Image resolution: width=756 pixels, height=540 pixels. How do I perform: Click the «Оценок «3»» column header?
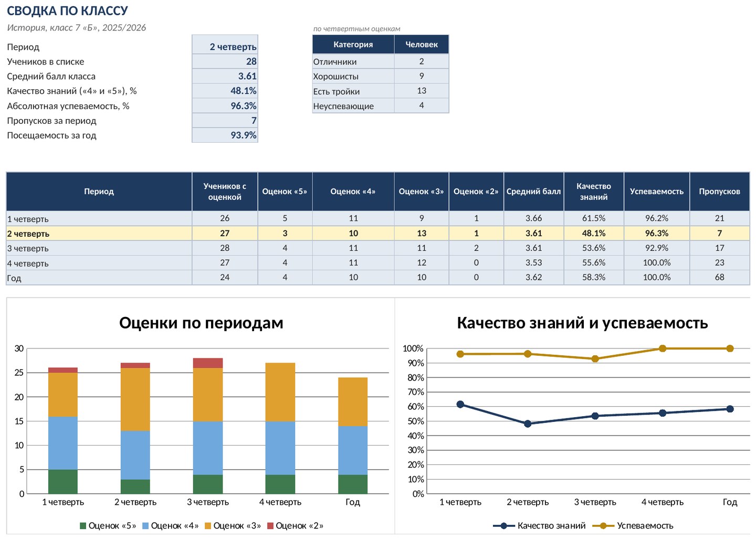tap(422, 192)
